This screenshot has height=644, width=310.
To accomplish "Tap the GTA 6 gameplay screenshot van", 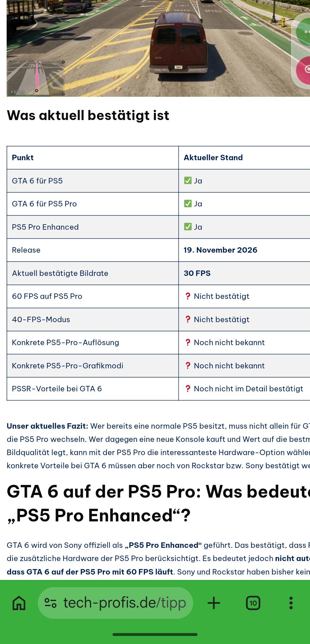I will pos(179,43).
